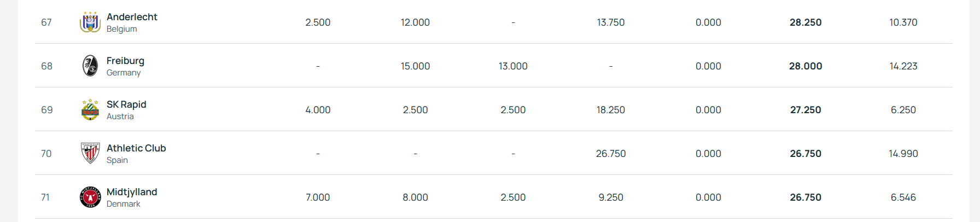Select Anderlecht's total 28.250 value
Image resolution: width=980 pixels, height=222 pixels.
[806, 22]
